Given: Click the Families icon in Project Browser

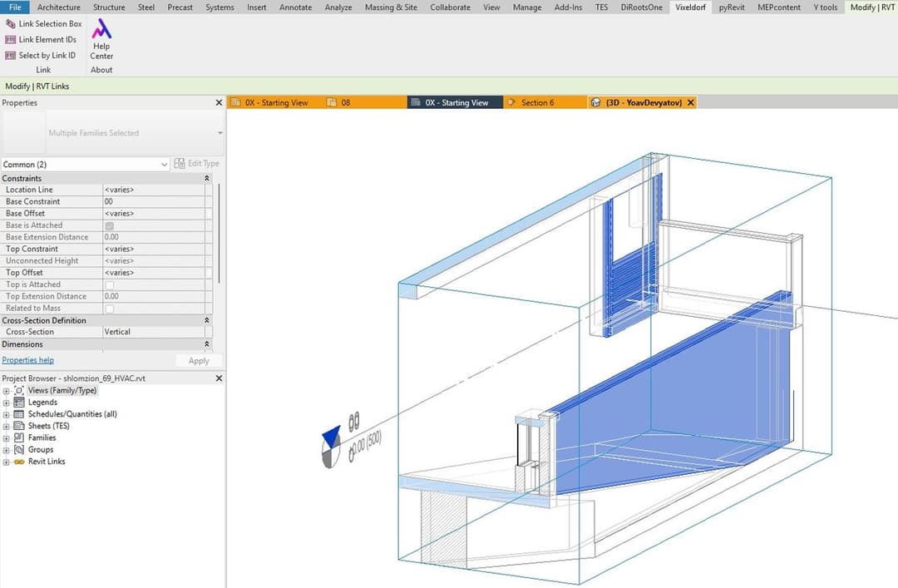Looking at the screenshot, I should pos(19,437).
